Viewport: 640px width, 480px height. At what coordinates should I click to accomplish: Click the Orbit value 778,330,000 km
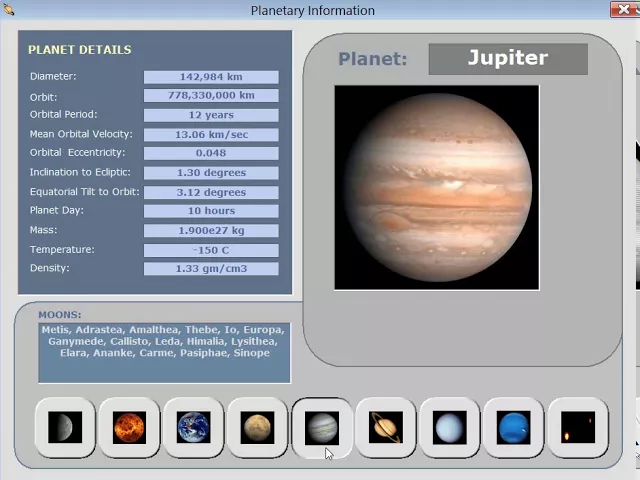[211, 96]
